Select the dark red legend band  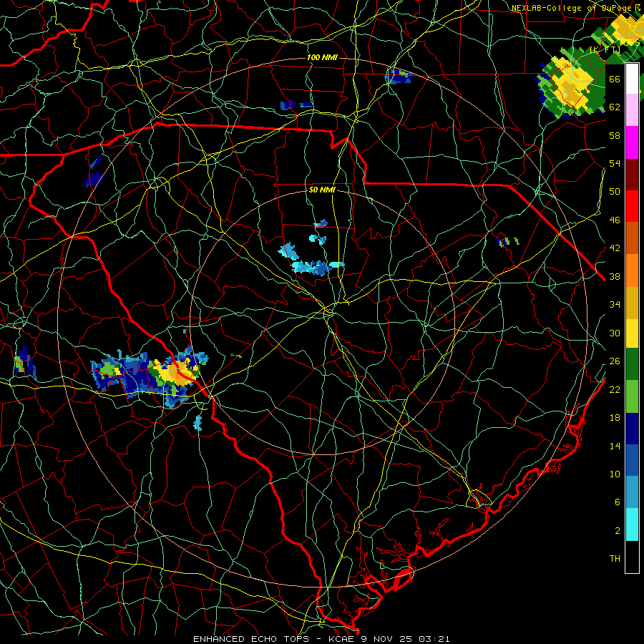point(632,175)
